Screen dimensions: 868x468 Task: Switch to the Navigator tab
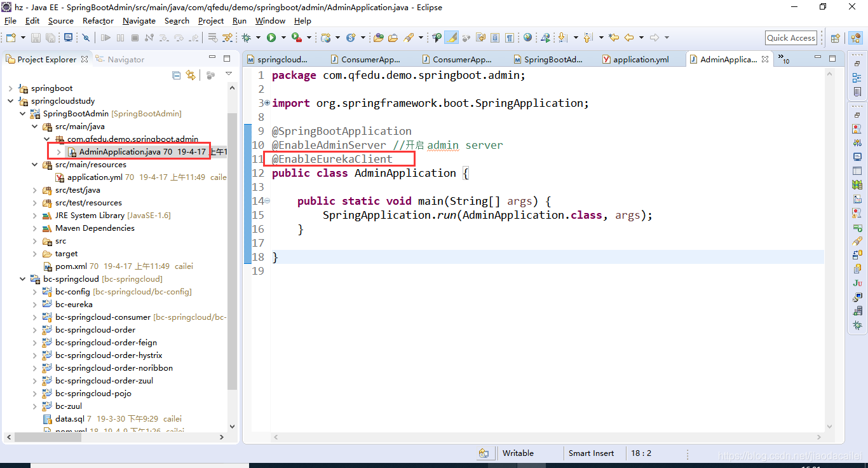[x=121, y=59]
